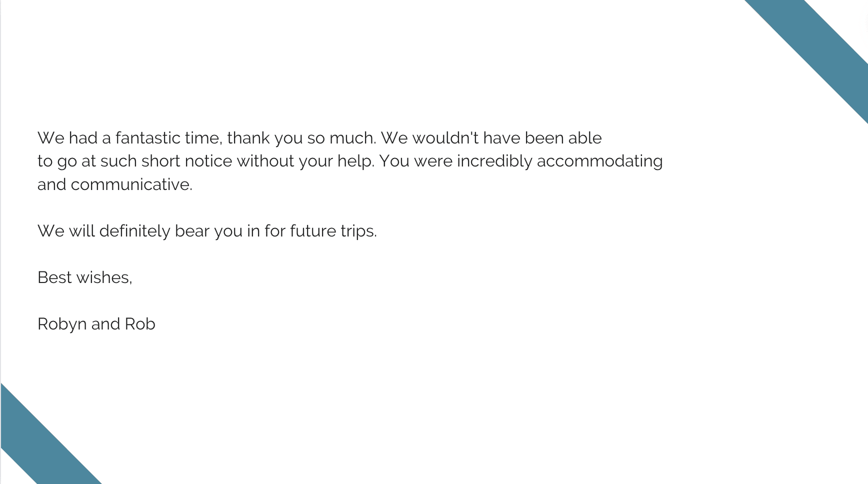Click the word "able" ending the first line

[585, 137]
